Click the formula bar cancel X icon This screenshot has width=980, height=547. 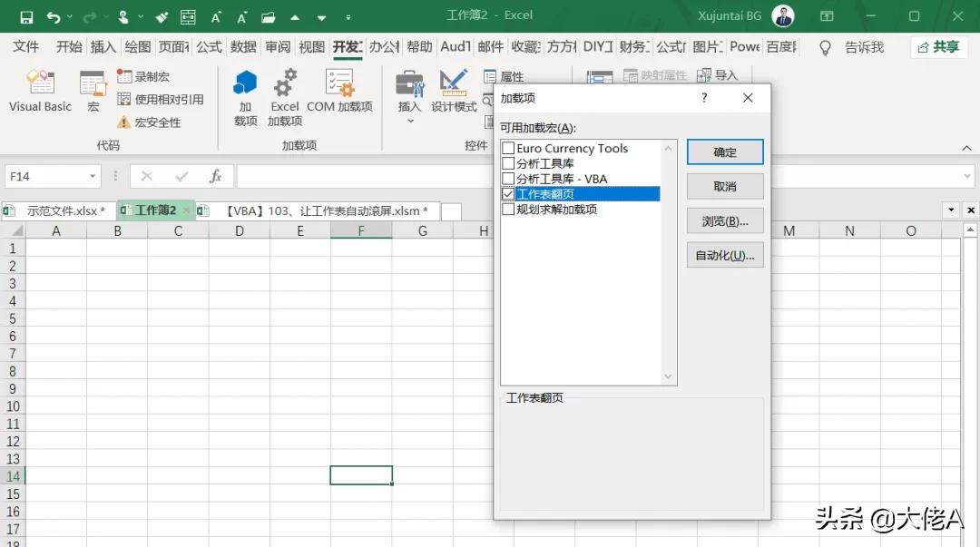(146, 176)
